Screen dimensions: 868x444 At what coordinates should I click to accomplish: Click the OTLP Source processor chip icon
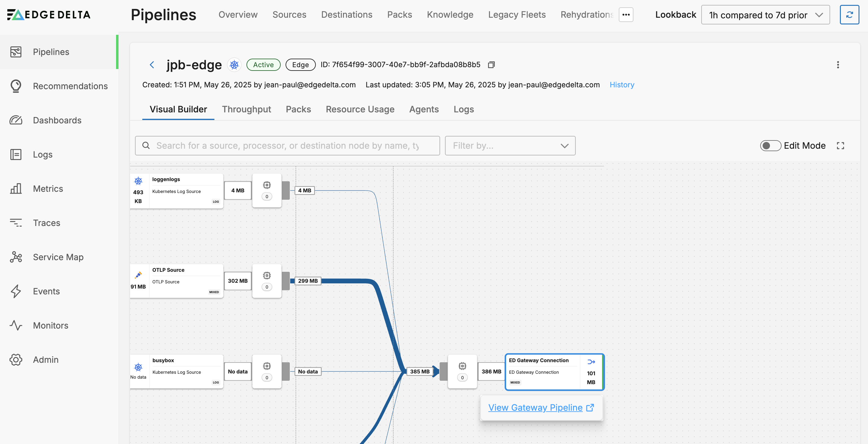(267, 275)
